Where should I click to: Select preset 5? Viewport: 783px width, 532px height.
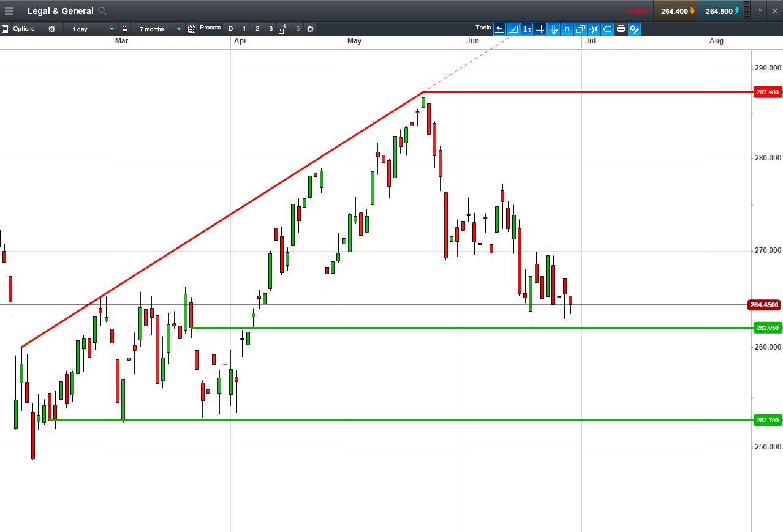tap(298, 29)
